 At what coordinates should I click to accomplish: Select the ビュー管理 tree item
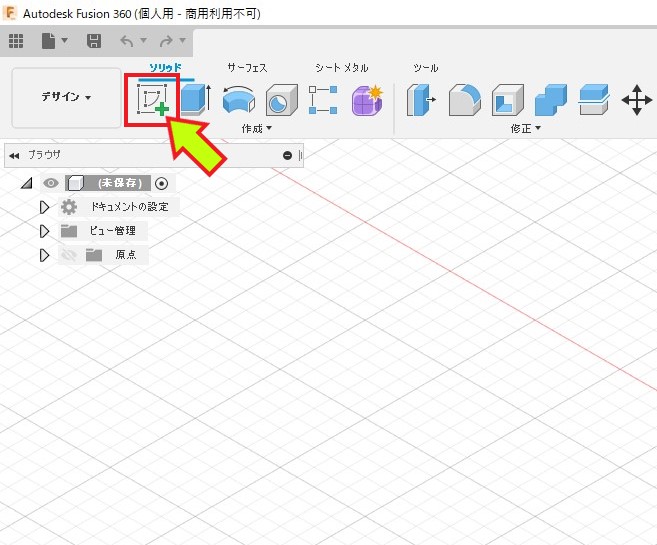(112, 230)
